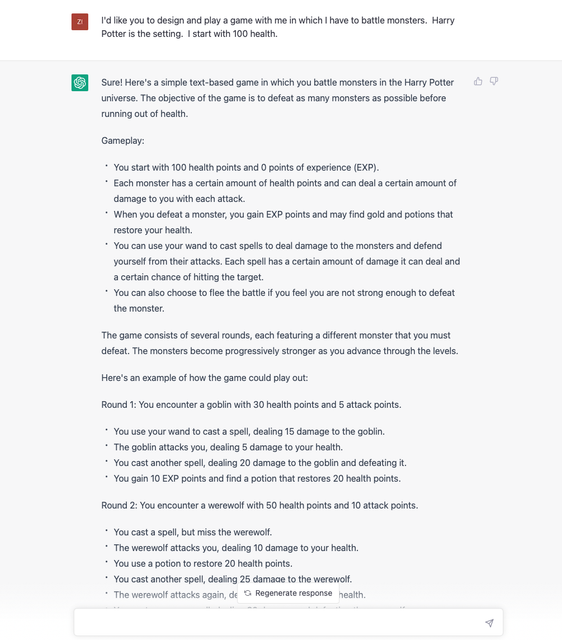Click the Regenerate response button

[288, 593]
